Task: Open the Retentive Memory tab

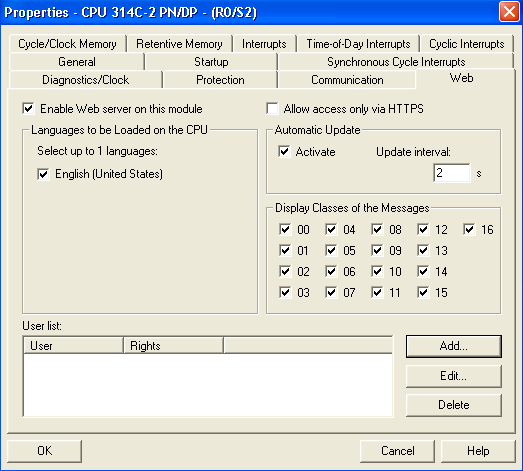Action: (179, 44)
